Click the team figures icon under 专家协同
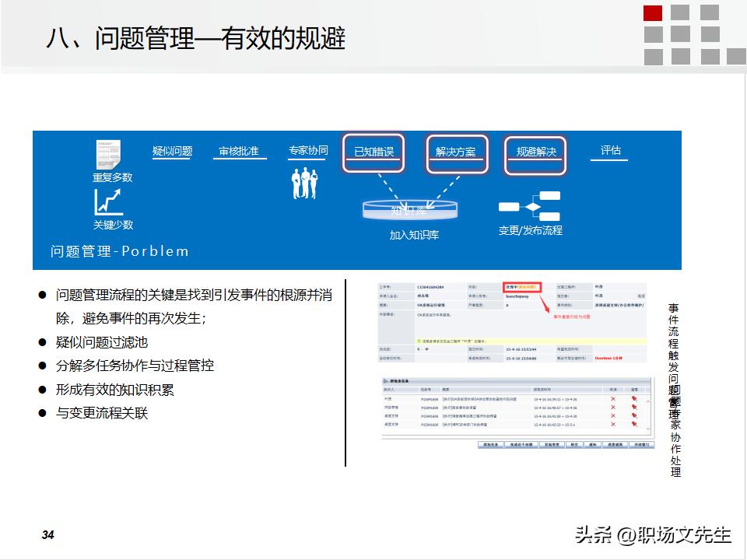The image size is (747, 560). click(306, 183)
